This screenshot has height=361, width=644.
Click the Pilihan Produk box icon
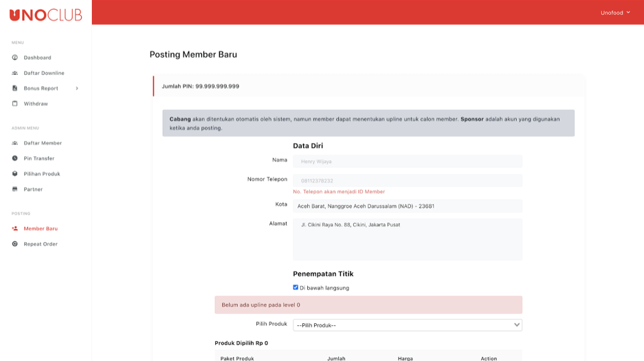[15, 174]
